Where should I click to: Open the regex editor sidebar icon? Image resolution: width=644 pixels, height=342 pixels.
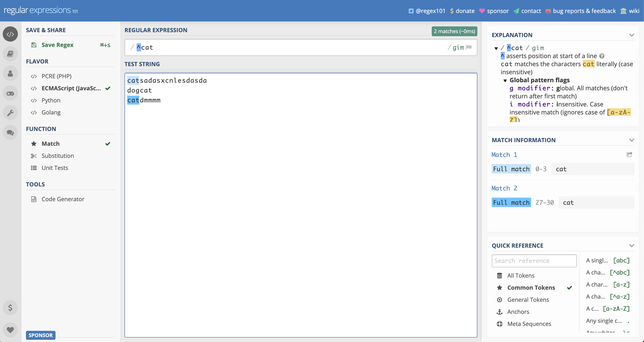coord(10,34)
